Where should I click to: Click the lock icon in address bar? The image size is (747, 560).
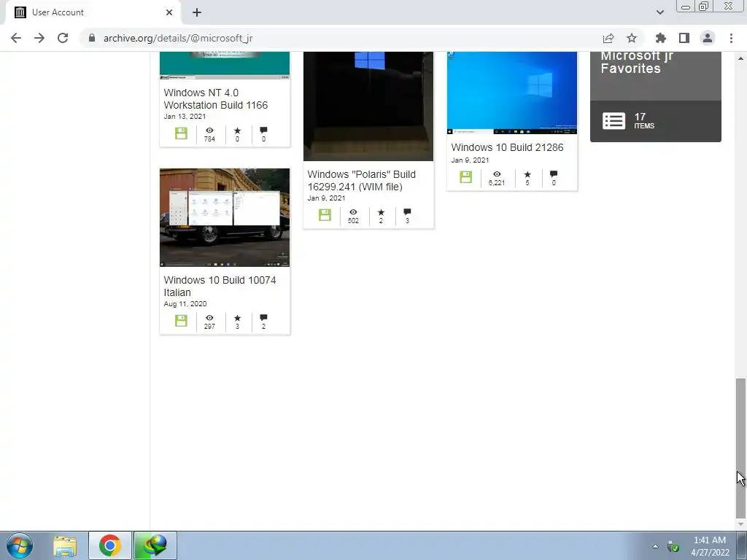92,38
